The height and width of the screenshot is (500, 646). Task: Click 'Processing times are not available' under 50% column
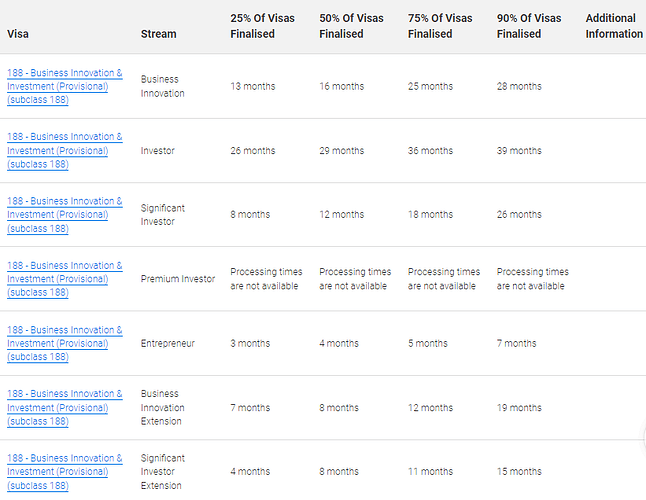pos(355,279)
